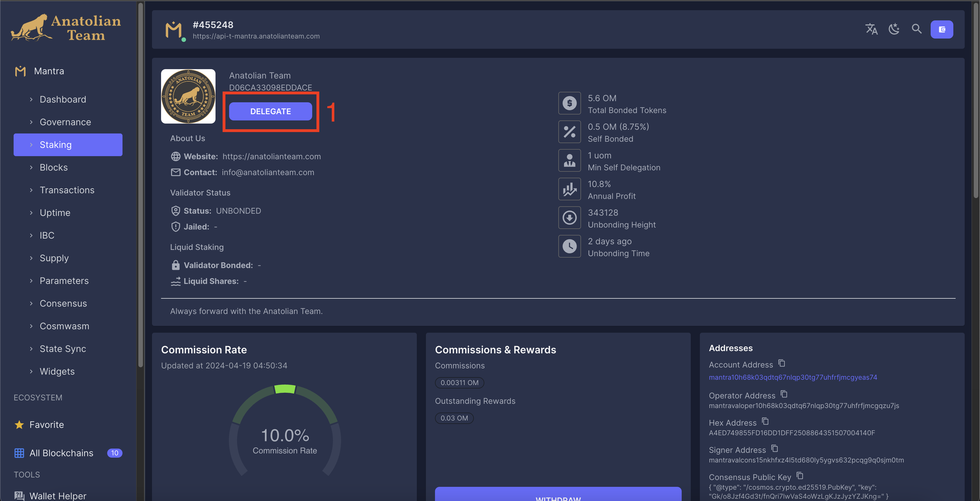Screen dimensions: 980x501
Task: Click the Total Bonded Tokens dollar icon
Action: pos(569,103)
